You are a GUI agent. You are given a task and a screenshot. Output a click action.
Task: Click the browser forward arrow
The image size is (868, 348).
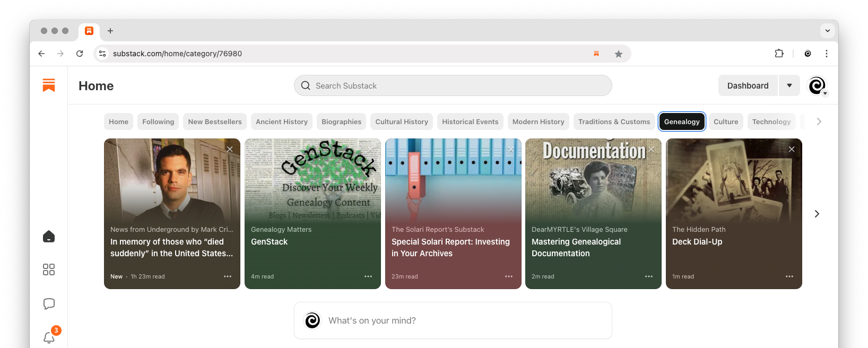point(60,54)
